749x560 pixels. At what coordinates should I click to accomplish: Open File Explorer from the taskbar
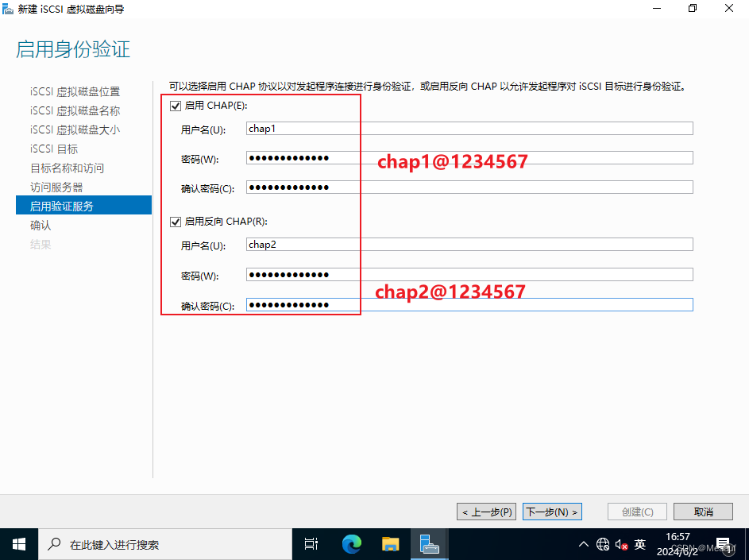click(x=390, y=544)
